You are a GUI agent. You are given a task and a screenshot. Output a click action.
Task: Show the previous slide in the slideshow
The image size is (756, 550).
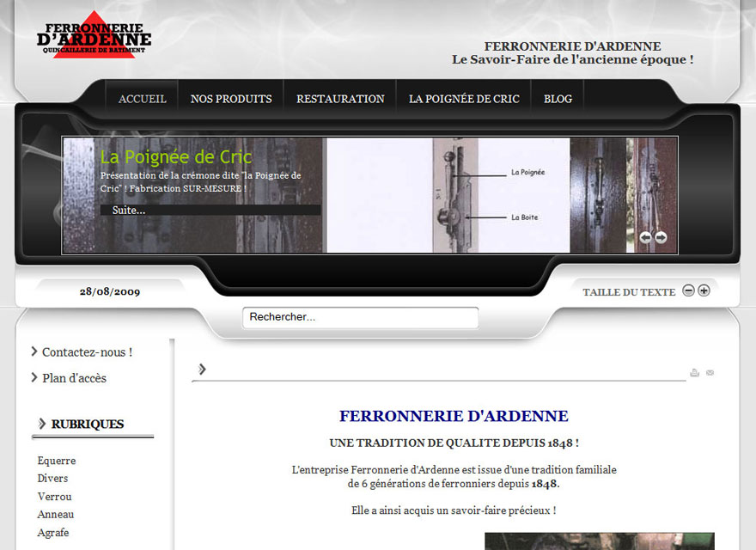pos(645,238)
